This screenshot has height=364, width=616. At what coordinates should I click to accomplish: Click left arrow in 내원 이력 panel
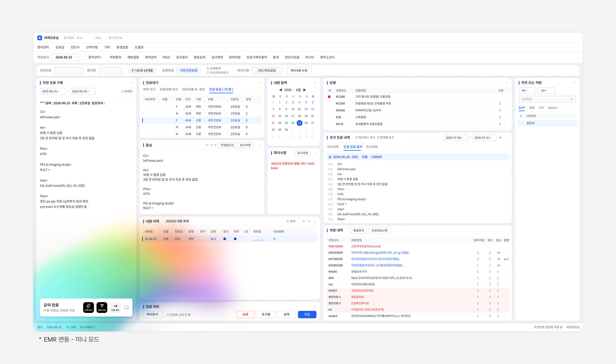coord(304,221)
